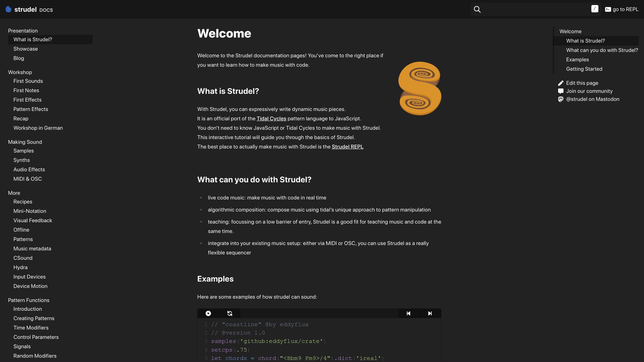
Task: Open Audio Effects page
Action: tap(29, 170)
